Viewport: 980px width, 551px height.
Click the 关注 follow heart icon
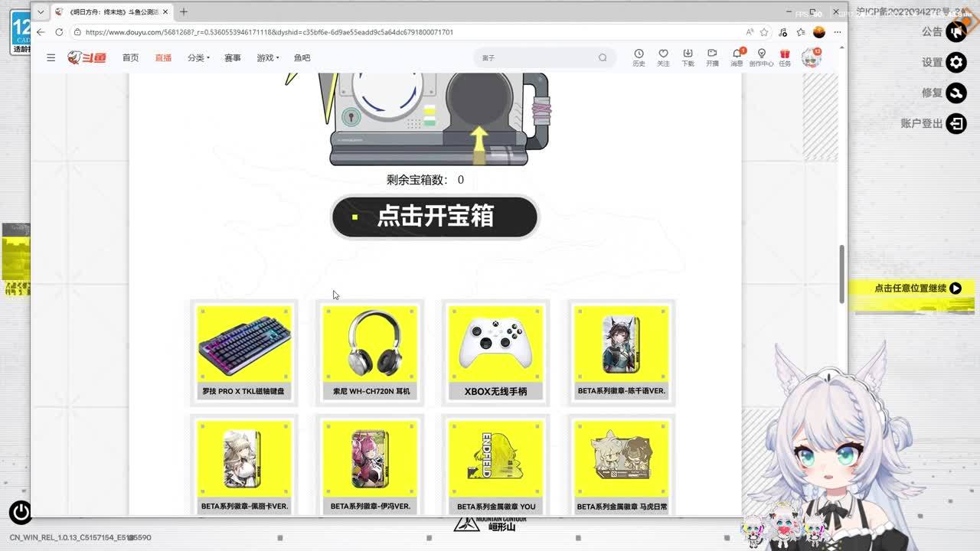tap(663, 57)
